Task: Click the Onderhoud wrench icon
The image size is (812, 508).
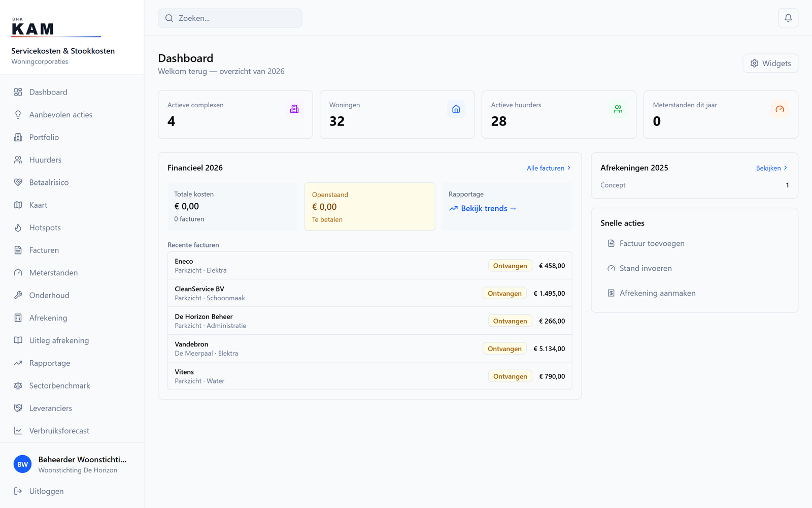Action: click(18, 295)
